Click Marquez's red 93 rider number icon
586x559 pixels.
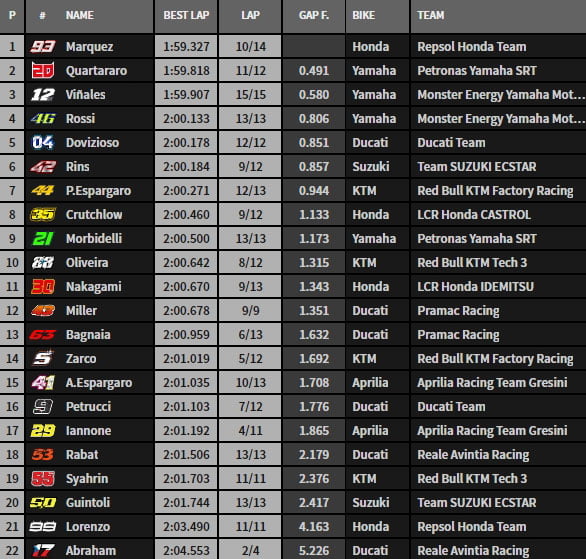coord(43,47)
